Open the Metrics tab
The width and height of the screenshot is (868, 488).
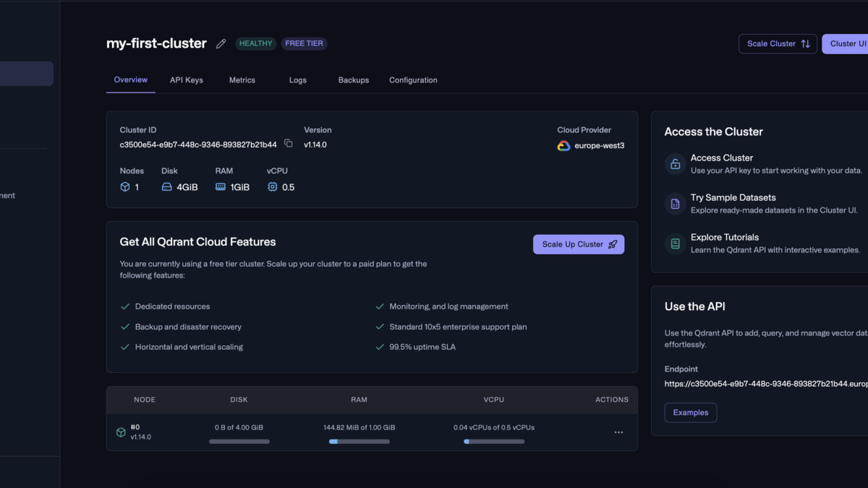pos(242,80)
